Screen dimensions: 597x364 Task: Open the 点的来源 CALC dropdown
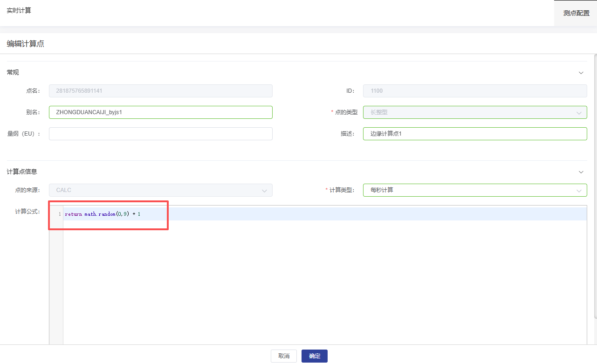160,190
